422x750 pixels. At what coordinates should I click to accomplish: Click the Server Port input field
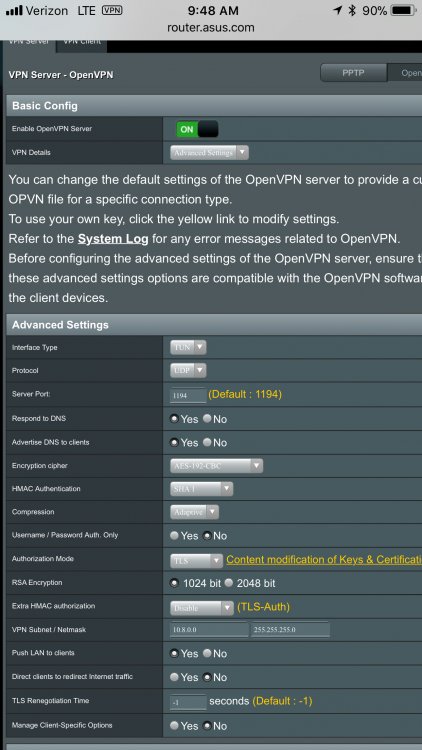point(188,395)
